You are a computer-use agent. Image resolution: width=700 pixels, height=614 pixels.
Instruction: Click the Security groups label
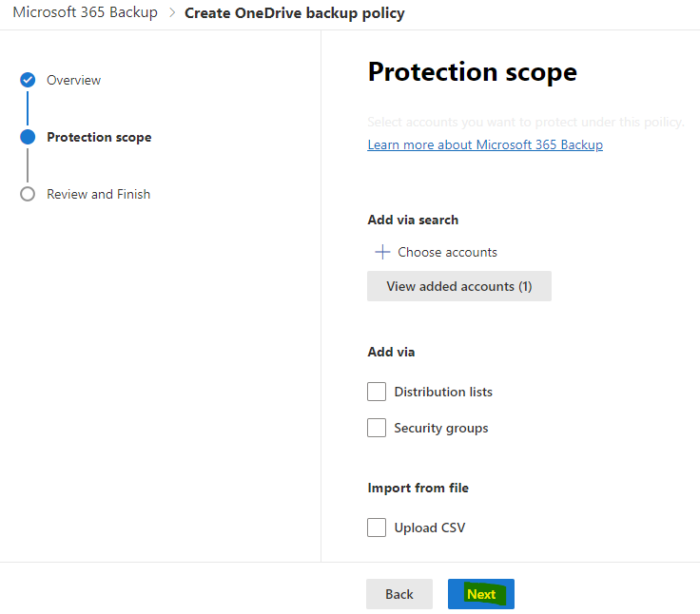pyautogui.click(x=441, y=429)
